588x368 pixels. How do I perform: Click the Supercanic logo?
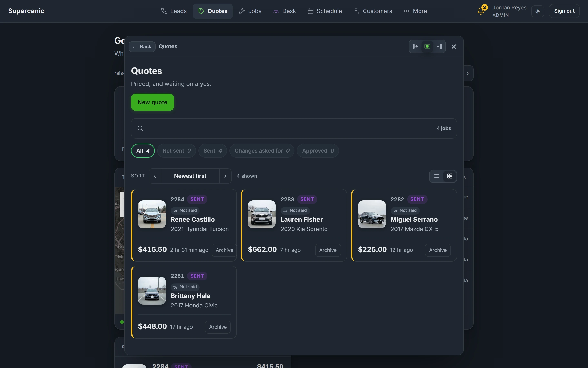click(26, 11)
